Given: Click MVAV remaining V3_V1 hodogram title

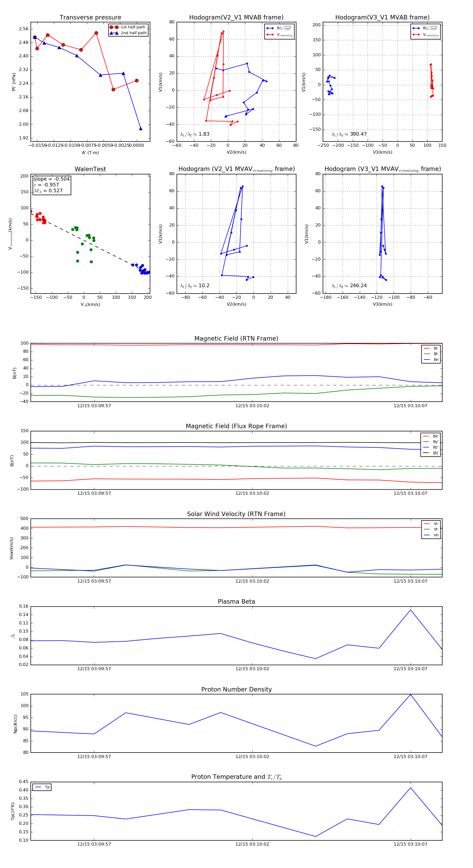Looking at the screenshot, I should [x=382, y=169].
